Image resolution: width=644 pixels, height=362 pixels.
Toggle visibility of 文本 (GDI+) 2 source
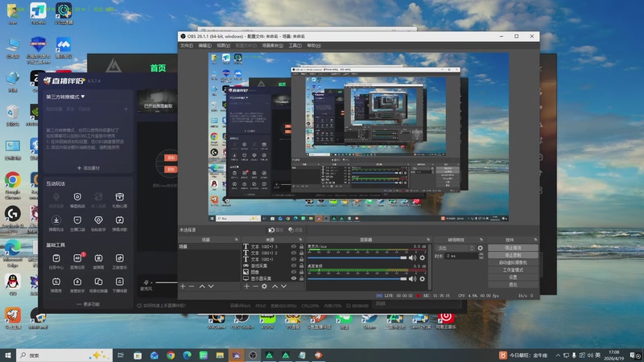click(294, 253)
